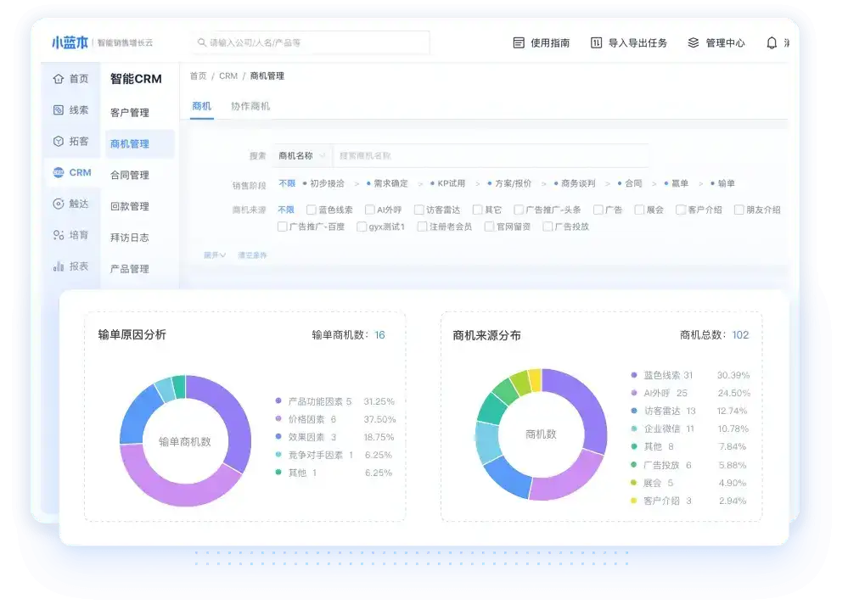Open 回款管理 in the CRM menu
This screenshot has height=616, width=848.
(130, 206)
